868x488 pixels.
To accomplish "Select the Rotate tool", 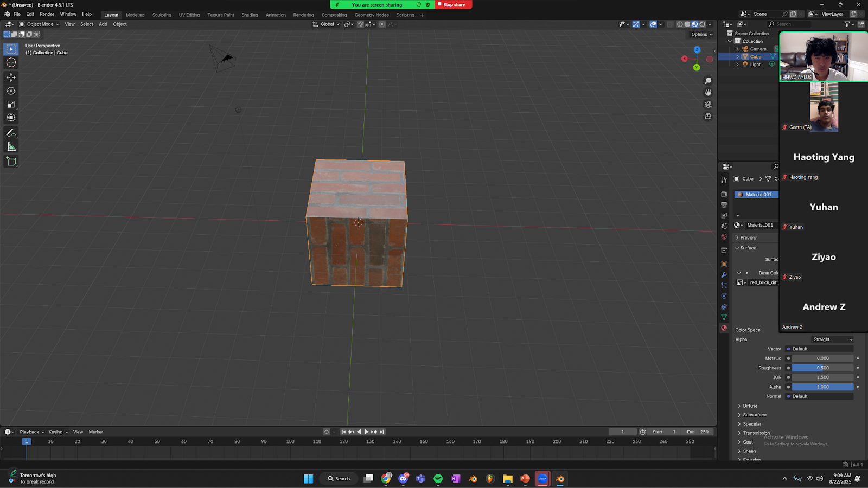I will (x=11, y=91).
